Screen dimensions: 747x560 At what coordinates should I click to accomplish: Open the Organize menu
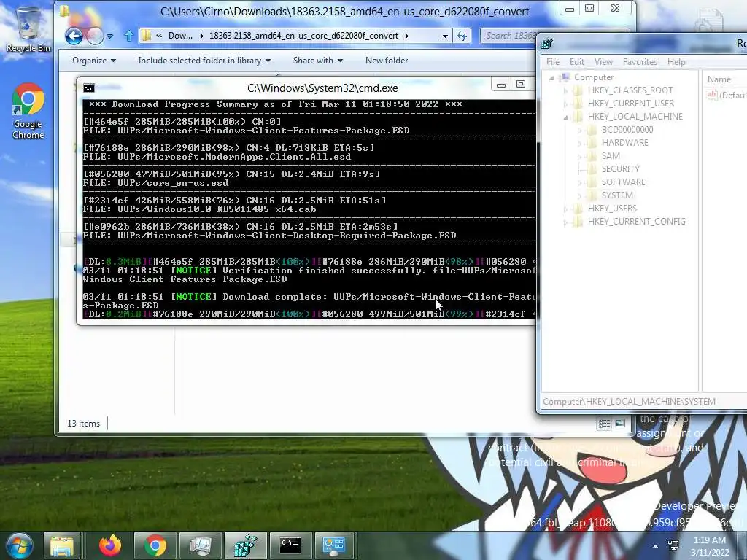tap(94, 61)
